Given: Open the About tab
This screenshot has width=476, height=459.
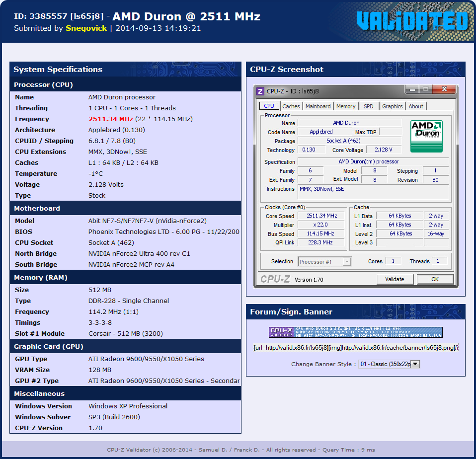Looking at the screenshot, I should coord(415,106).
